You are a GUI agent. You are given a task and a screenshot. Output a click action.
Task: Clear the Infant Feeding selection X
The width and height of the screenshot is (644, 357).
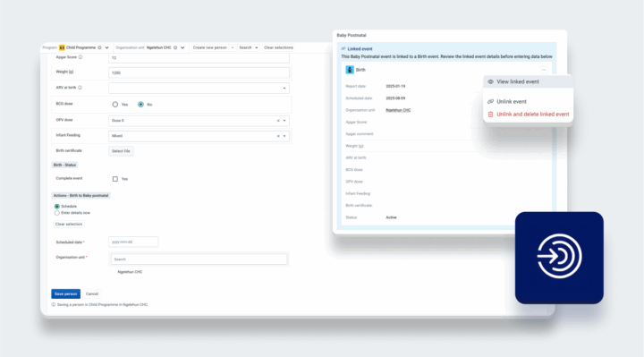(278, 136)
